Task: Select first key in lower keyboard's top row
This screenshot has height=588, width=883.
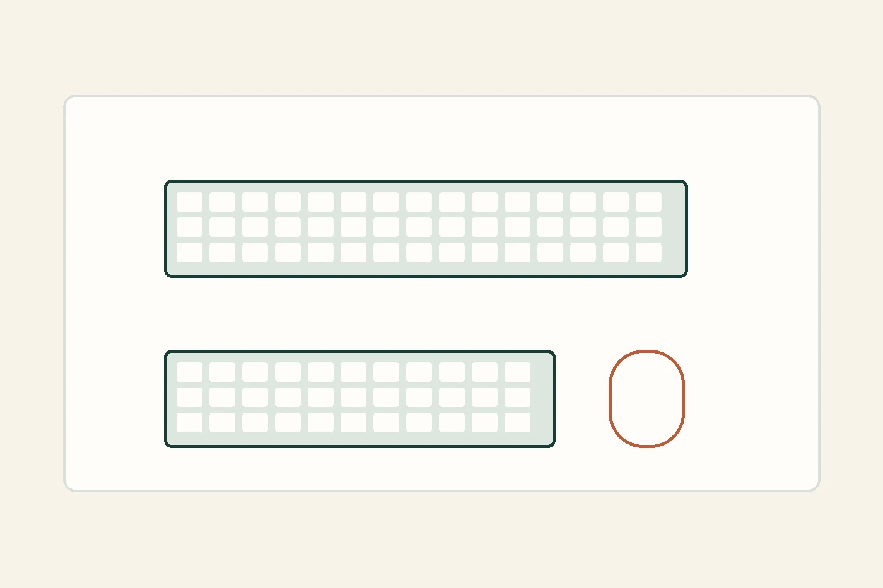Action: tap(189, 372)
